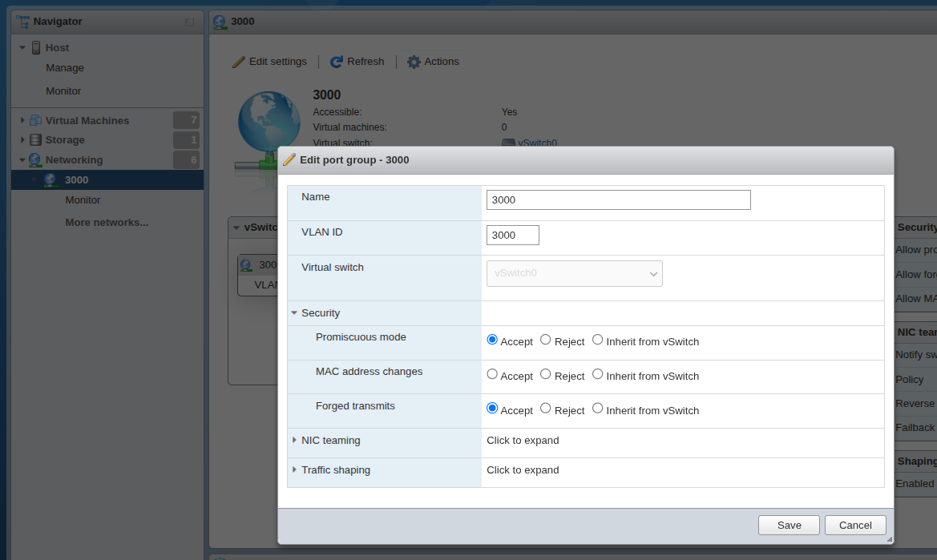Cancel the Edit port group dialog
Screen dimensions: 937x560
[x=855, y=526]
